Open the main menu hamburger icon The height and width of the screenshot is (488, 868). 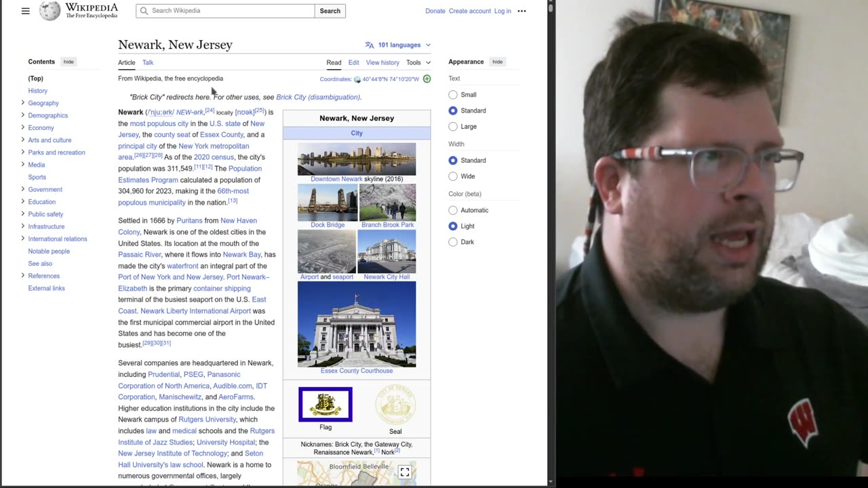tap(26, 11)
